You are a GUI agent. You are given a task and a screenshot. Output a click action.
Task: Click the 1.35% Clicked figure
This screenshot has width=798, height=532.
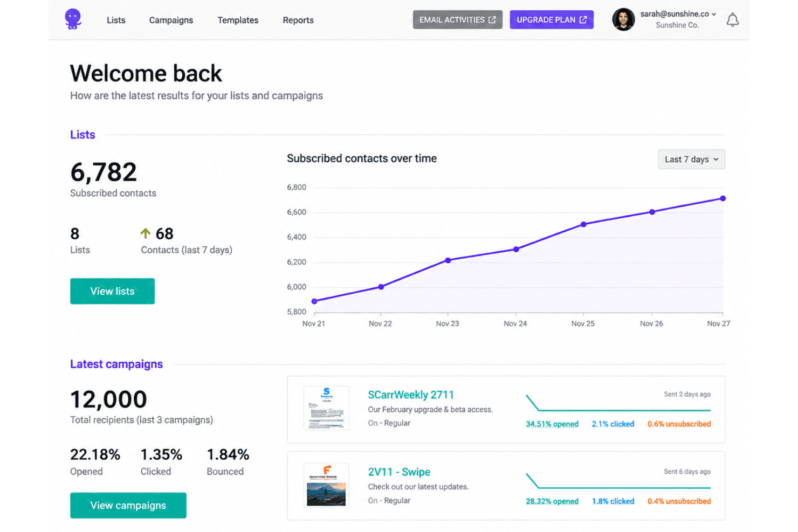tap(161, 454)
